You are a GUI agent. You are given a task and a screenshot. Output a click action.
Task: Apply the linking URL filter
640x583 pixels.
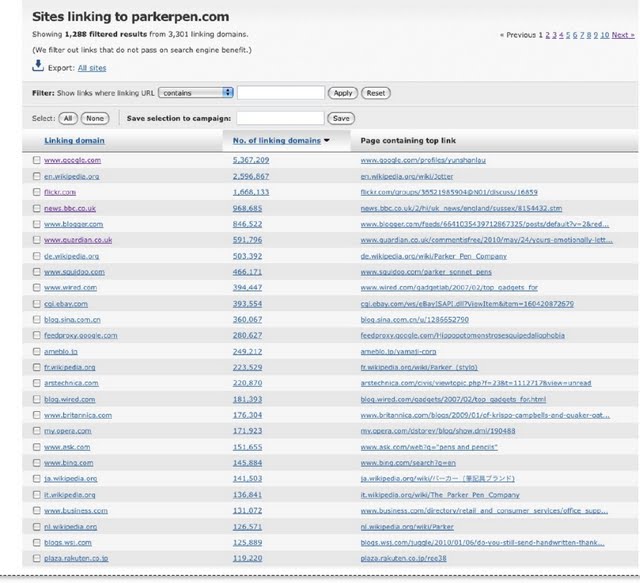[x=343, y=93]
